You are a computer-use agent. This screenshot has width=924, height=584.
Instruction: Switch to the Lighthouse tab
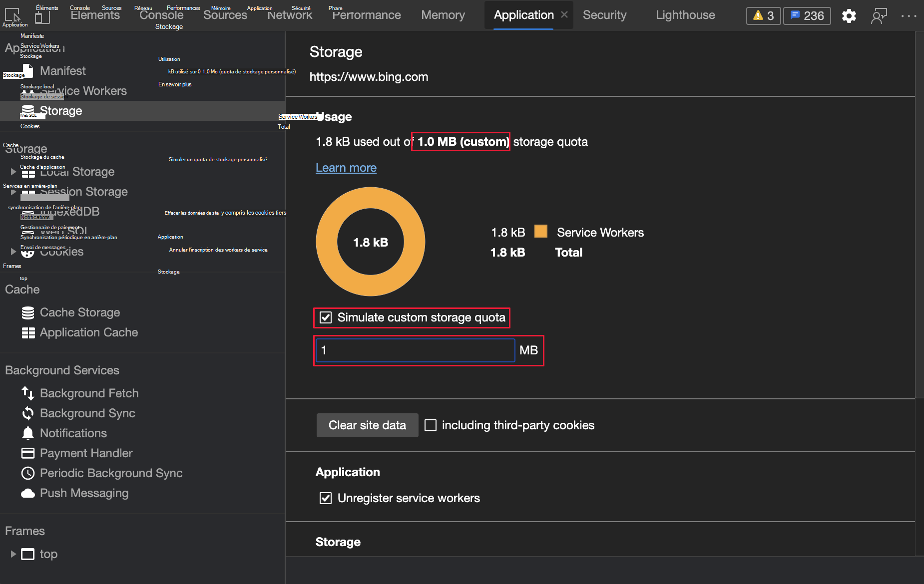[685, 15]
